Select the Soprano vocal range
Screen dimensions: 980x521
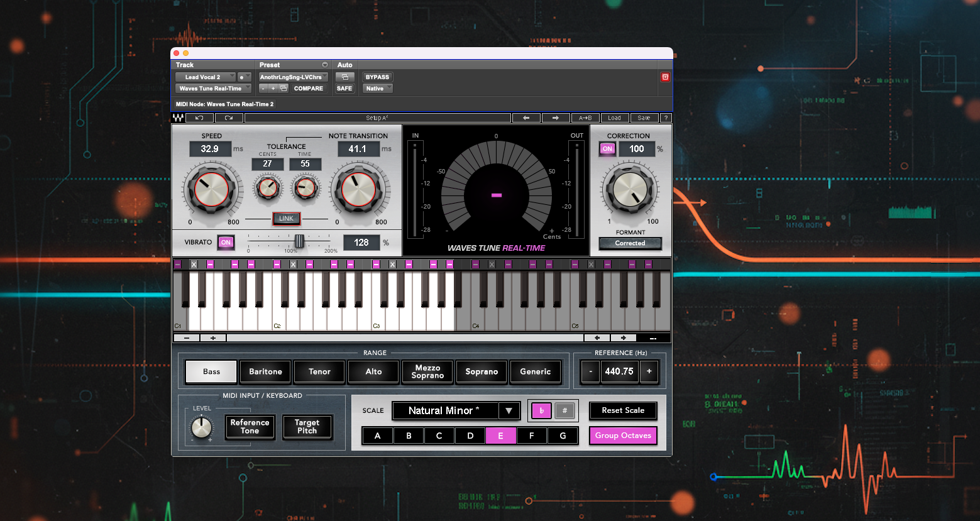[x=482, y=372]
